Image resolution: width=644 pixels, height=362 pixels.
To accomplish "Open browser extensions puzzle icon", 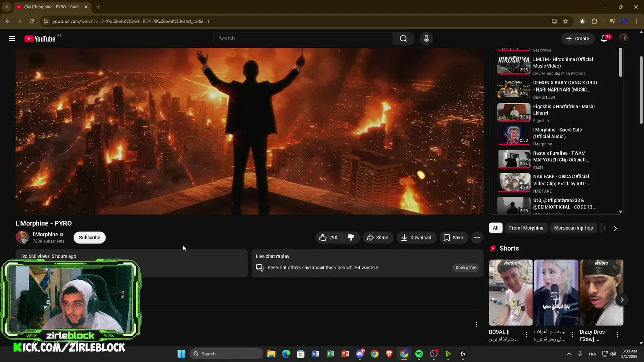I will coord(595,21).
